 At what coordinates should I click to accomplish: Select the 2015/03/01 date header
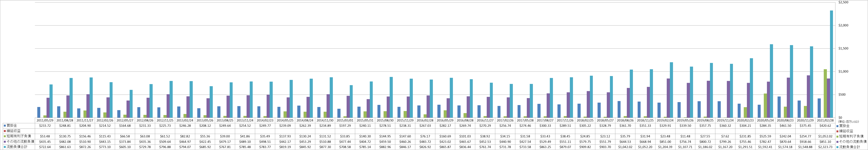click(x=345, y=120)
